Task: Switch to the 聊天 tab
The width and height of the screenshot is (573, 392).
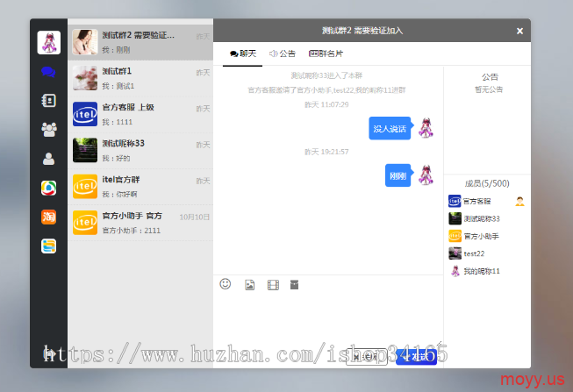Action: [243, 53]
